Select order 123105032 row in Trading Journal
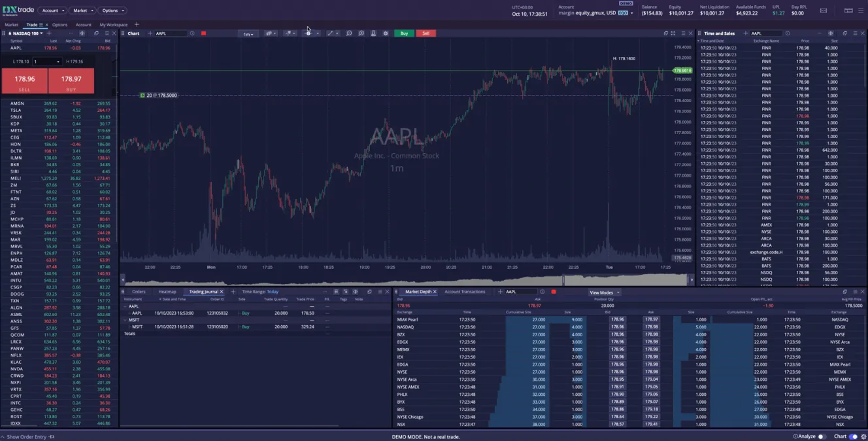Screen dimensions: 868x441 (x=256, y=313)
